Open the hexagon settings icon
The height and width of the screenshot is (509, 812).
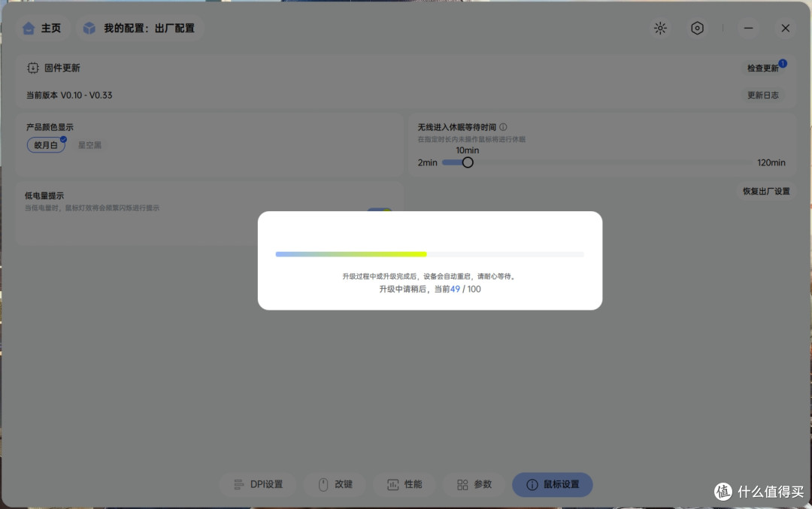697,28
